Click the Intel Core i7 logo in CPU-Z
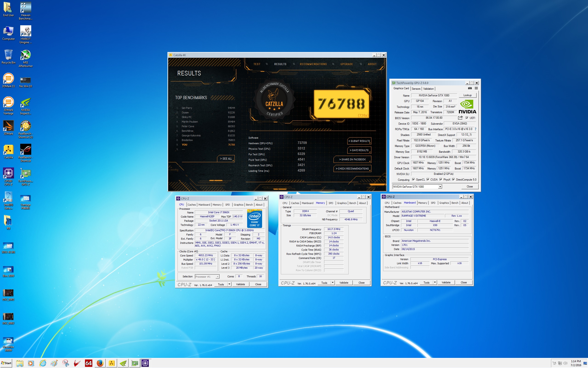Screen dimensions: 588x368 pos(254,218)
